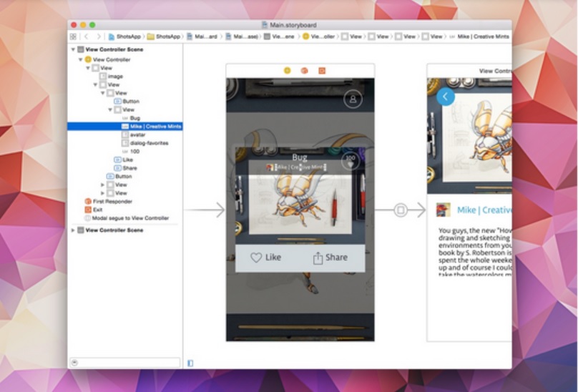The width and height of the screenshot is (578, 392).
Task: Go forward with the jump bar arrow
Action: pyautogui.click(x=99, y=36)
